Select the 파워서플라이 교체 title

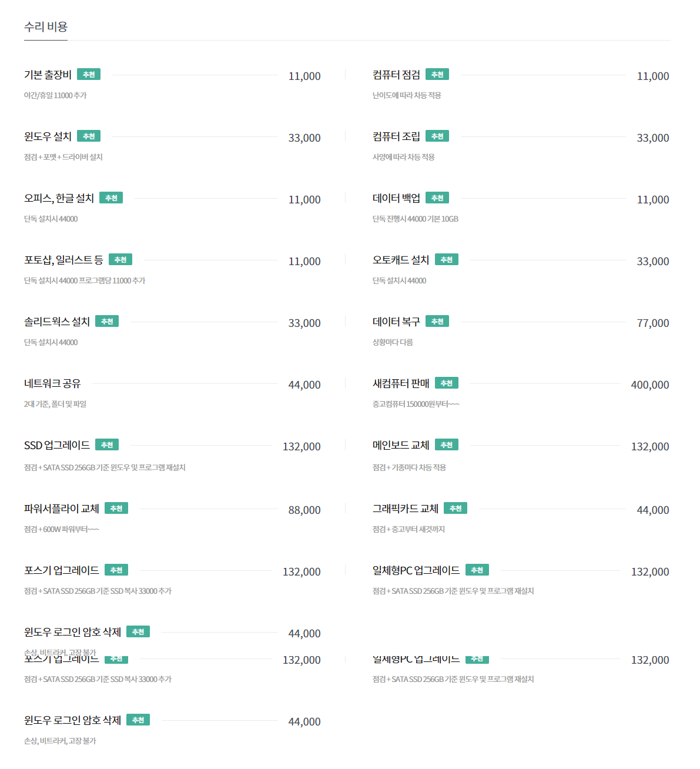(x=62, y=509)
